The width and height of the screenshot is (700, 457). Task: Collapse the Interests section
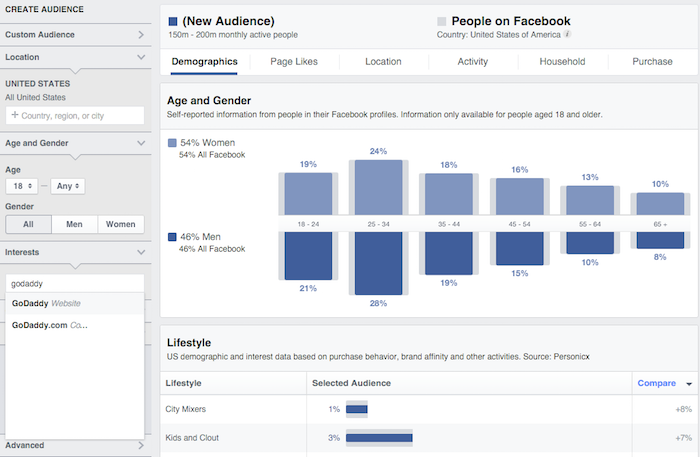click(x=75, y=252)
